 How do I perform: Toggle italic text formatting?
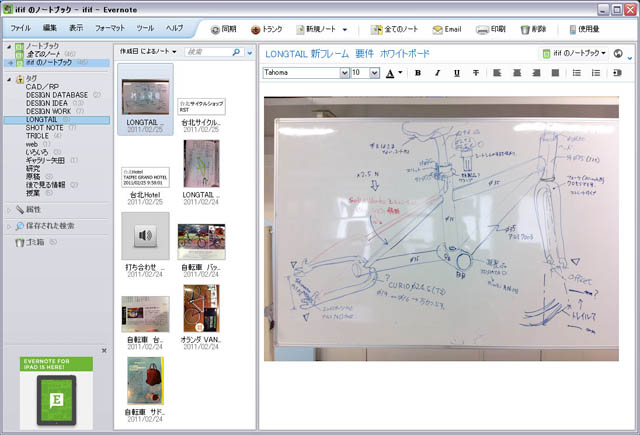(x=436, y=73)
